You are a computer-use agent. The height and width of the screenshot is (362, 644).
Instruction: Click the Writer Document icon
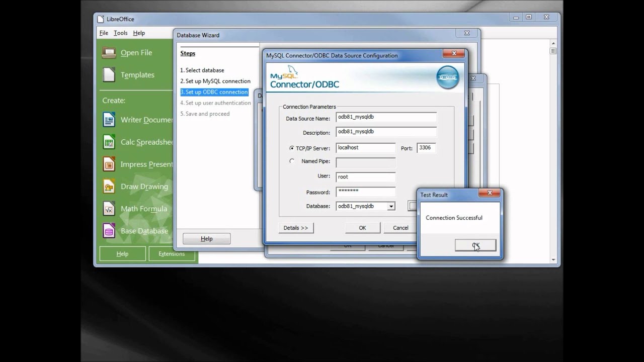coord(109,120)
